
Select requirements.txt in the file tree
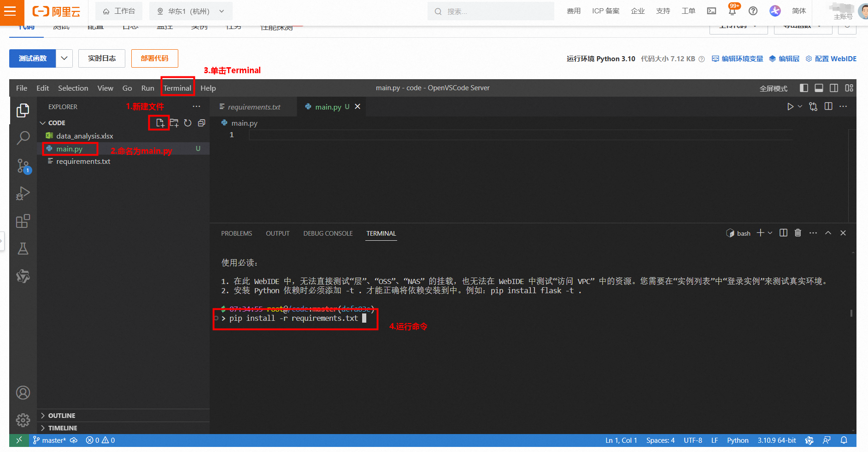pyautogui.click(x=83, y=162)
